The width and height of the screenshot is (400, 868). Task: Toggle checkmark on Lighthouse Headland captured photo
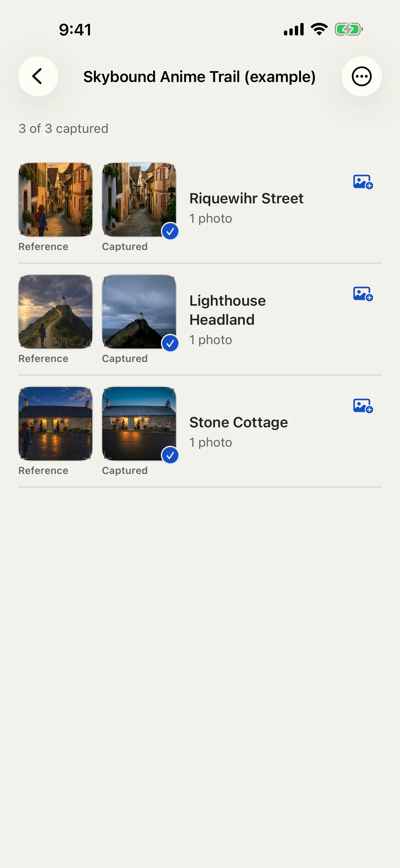tap(170, 343)
